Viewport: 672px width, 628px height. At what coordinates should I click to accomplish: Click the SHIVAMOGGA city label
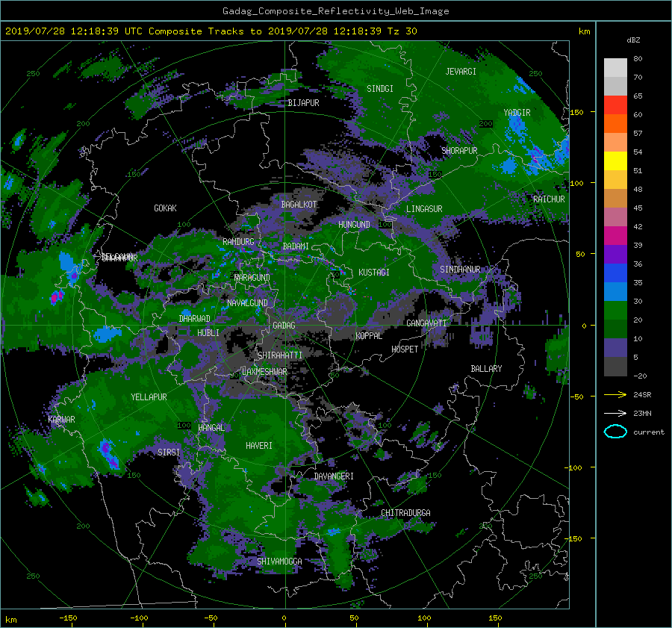(x=279, y=561)
